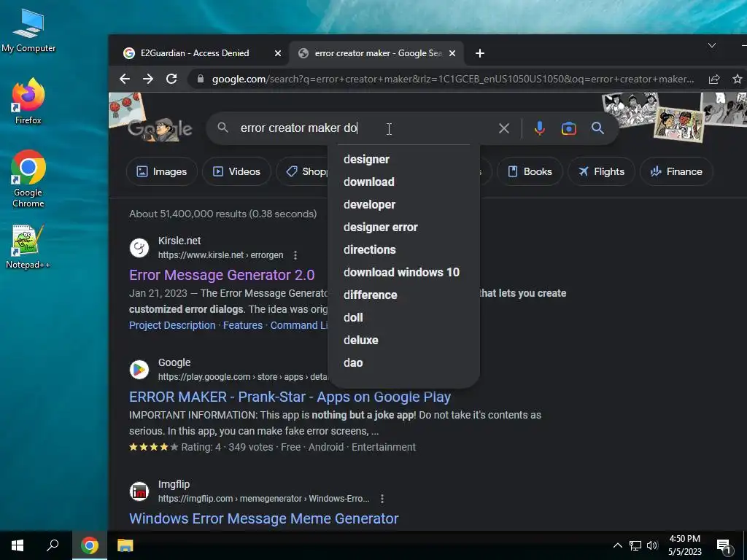Filter results by Flights
The width and height of the screenshot is (747, 560).
pyautogui.click(x=601, y=171)
